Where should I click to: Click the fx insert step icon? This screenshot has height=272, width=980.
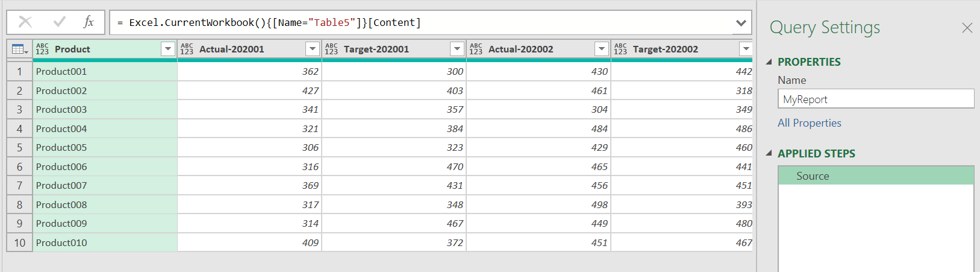[89, 22]
